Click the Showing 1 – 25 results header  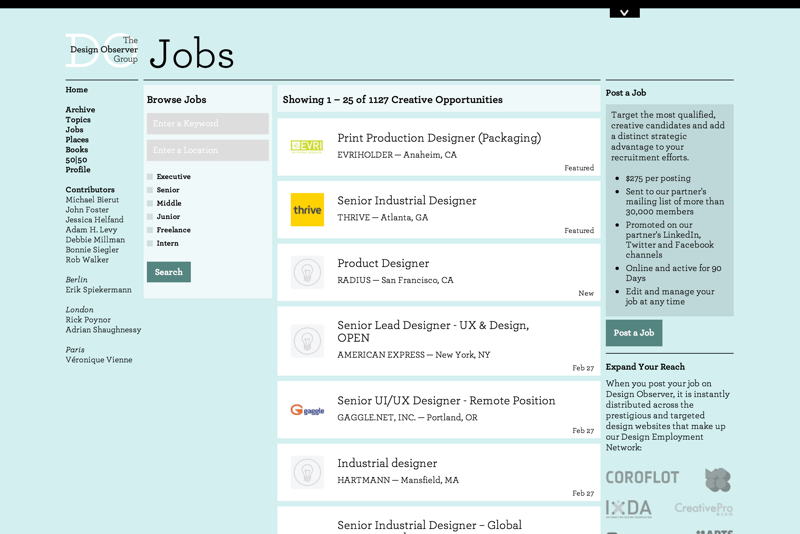pyautogui.click(x=392, y=99)
